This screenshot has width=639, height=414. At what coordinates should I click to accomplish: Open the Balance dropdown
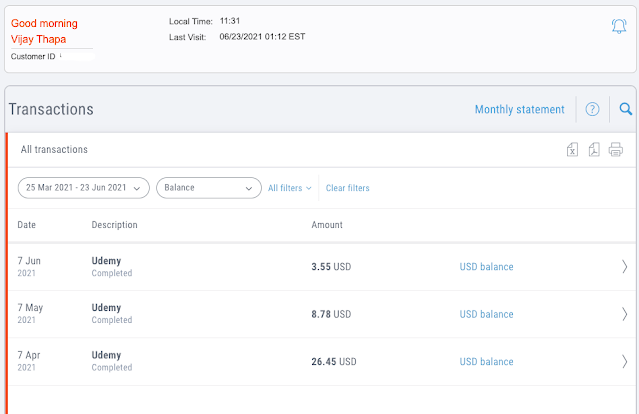209,188
